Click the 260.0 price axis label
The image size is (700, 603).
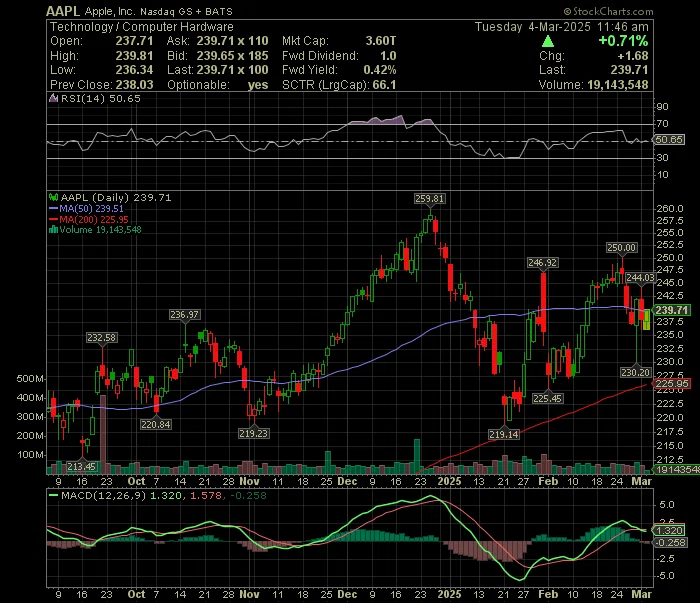[670, 209]
